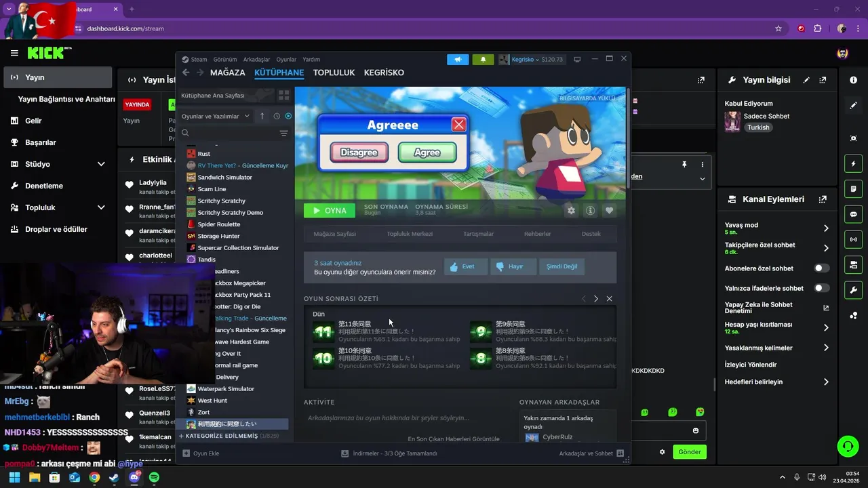Click the chat bubble icon in Kick rail
868x488 pixels.
pyautogui.click(x=853, y=214)
